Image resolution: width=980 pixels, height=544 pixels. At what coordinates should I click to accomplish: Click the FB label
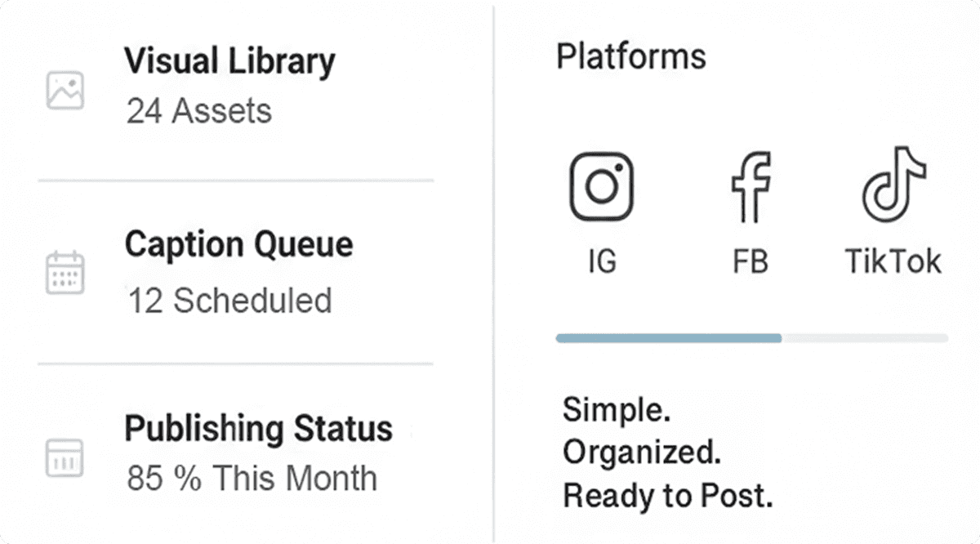tap(751, 262)
